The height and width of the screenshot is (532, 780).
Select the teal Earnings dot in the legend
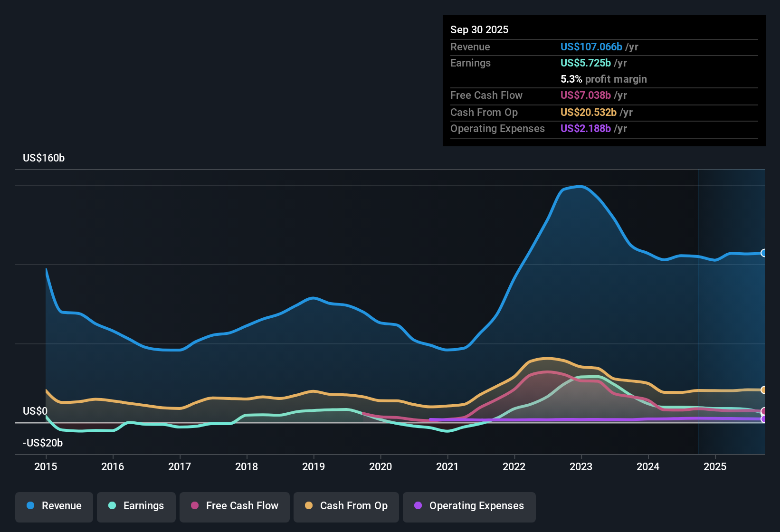[112, 506]
